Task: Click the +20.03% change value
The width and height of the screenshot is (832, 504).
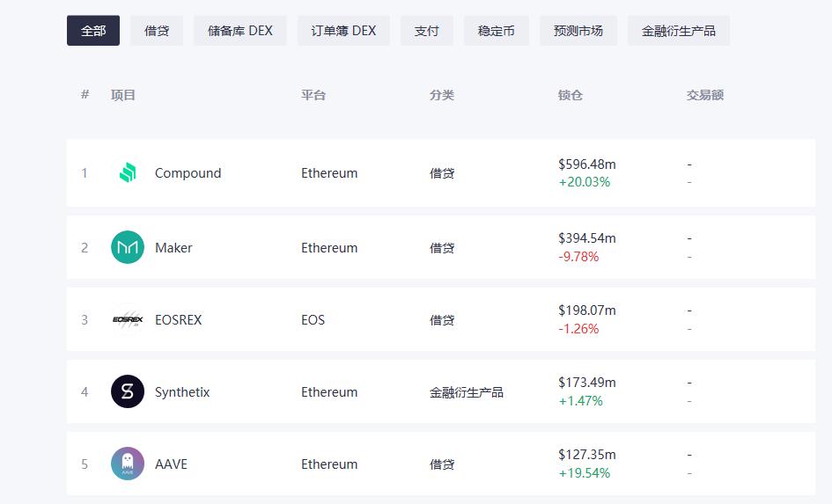Action: click(x=585, y=182)
